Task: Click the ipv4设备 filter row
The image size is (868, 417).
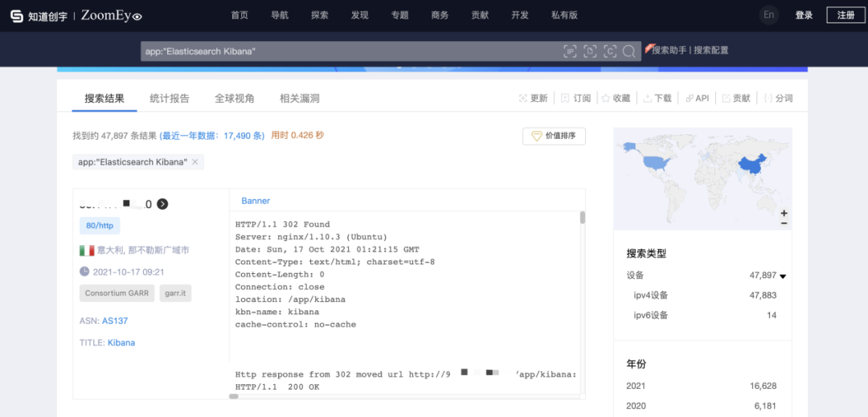Action: 706,296
